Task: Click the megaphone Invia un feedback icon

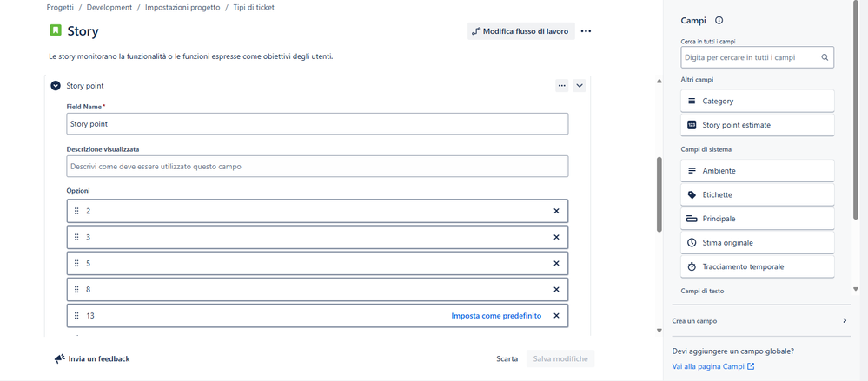Action: click(x=60, y=359)
